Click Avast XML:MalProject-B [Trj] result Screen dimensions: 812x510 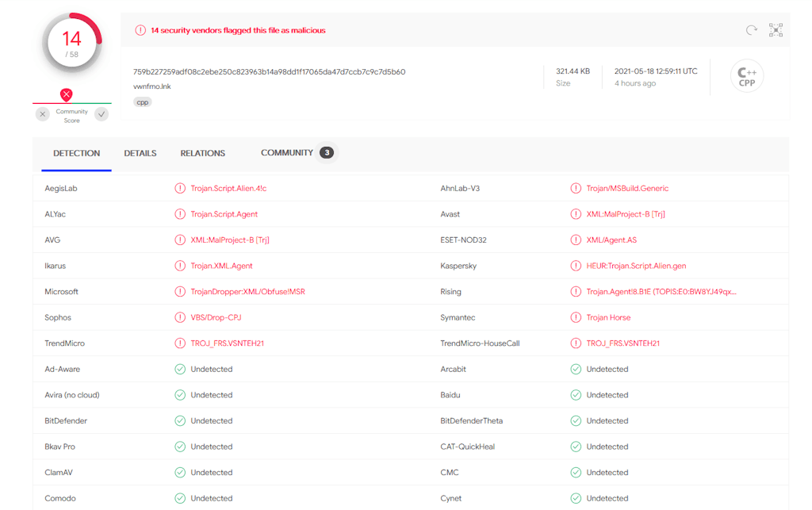626,214
